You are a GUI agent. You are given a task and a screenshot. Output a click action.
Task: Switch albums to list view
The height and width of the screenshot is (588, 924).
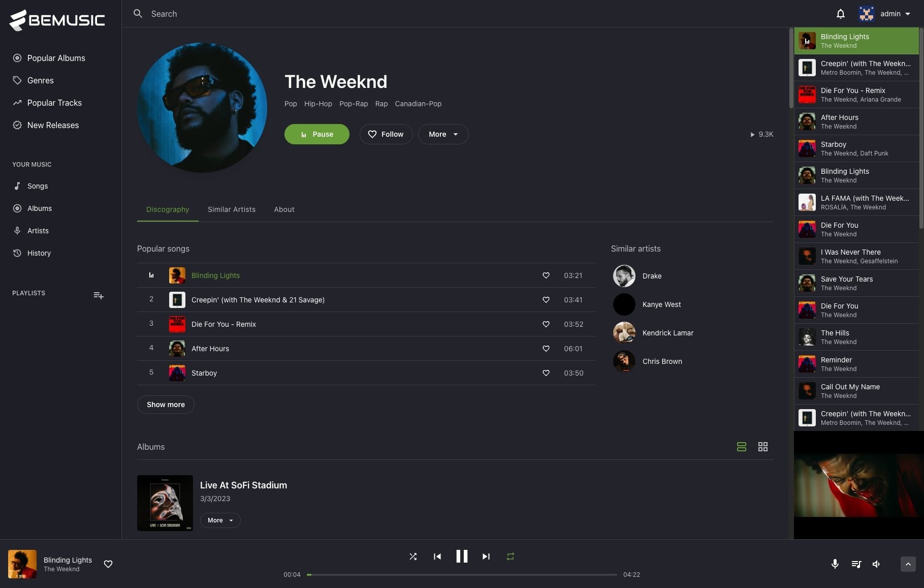[x=742, y=447]
